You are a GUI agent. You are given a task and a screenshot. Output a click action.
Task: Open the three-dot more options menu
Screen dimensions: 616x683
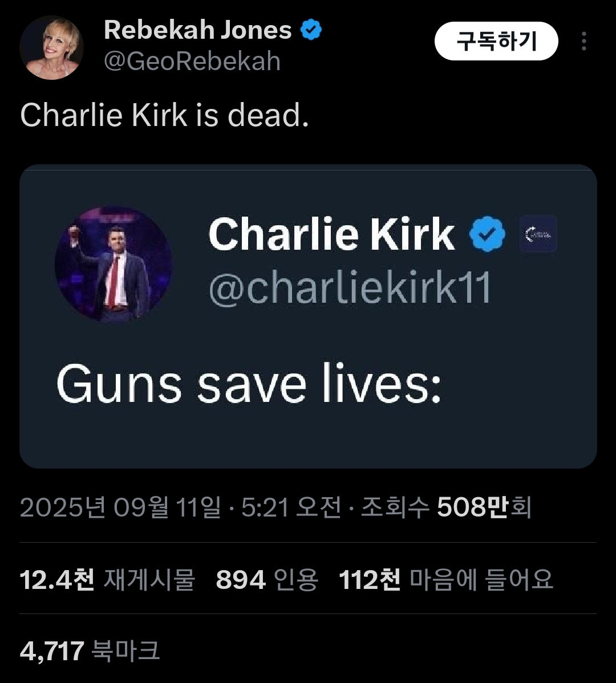[x=583, y=42]
